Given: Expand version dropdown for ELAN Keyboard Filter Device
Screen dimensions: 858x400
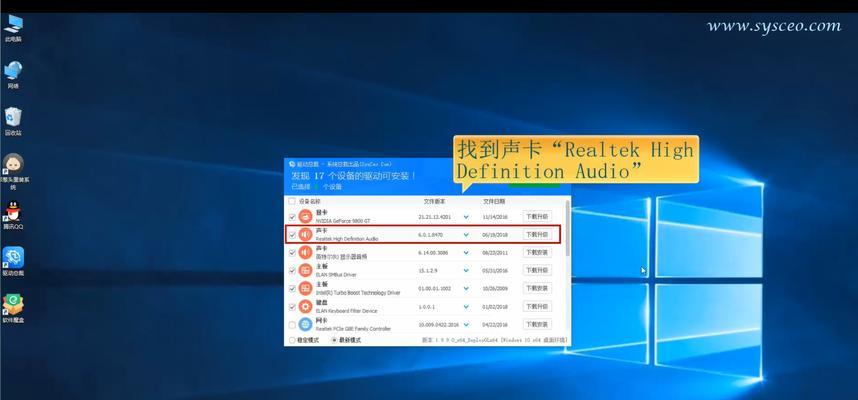Looking at the screenshot, I should [x=466, y=306].
